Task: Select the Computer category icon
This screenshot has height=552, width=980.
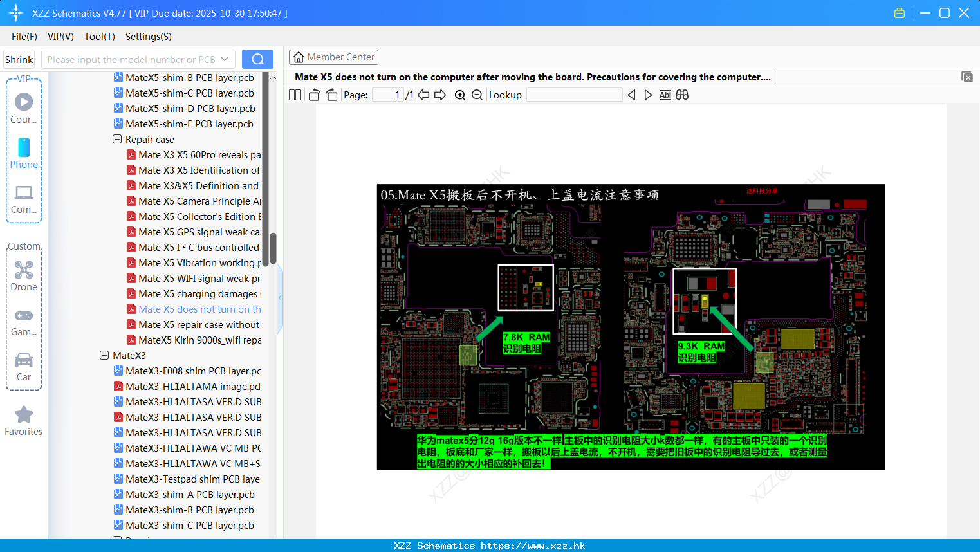Action: point(24,199)
